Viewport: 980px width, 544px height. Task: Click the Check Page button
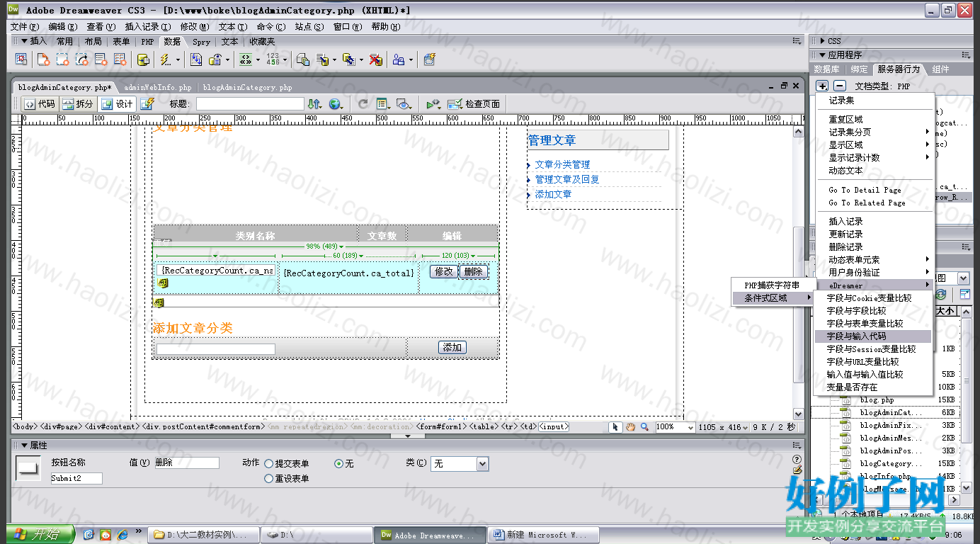pos(474,104)
